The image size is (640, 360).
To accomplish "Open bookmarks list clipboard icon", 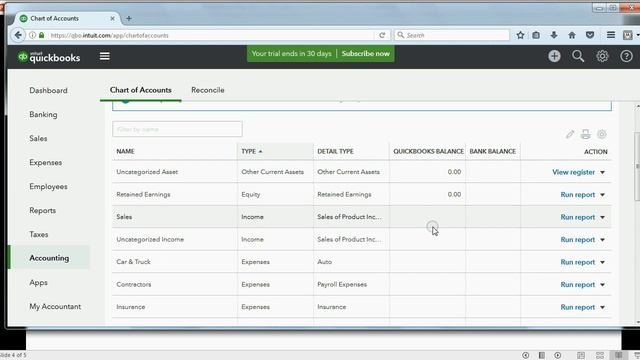I will click(536, 35).
